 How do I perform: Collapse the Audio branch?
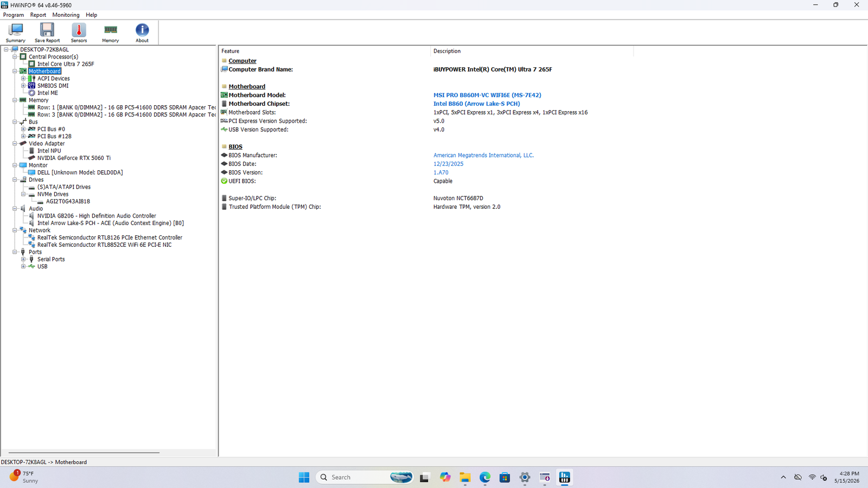tap(15, 209)
